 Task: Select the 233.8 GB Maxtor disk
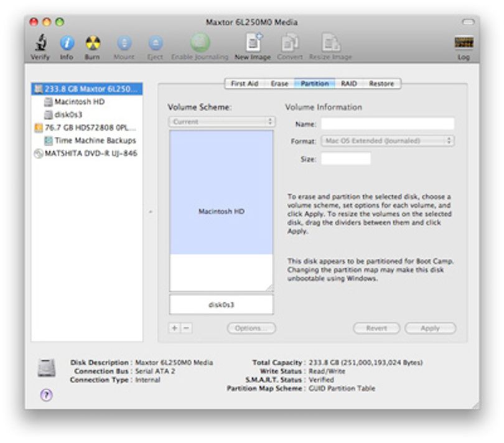86,89
